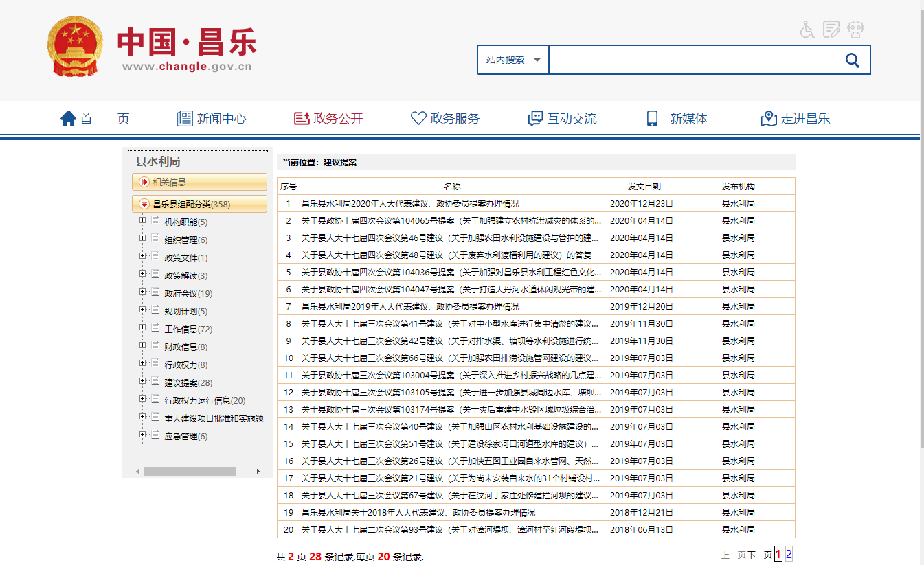The height and width of the screenshot is (565, 924).
Task: Click the sidebar horizontal scrollbar right arrow
Action: (258, 472)
